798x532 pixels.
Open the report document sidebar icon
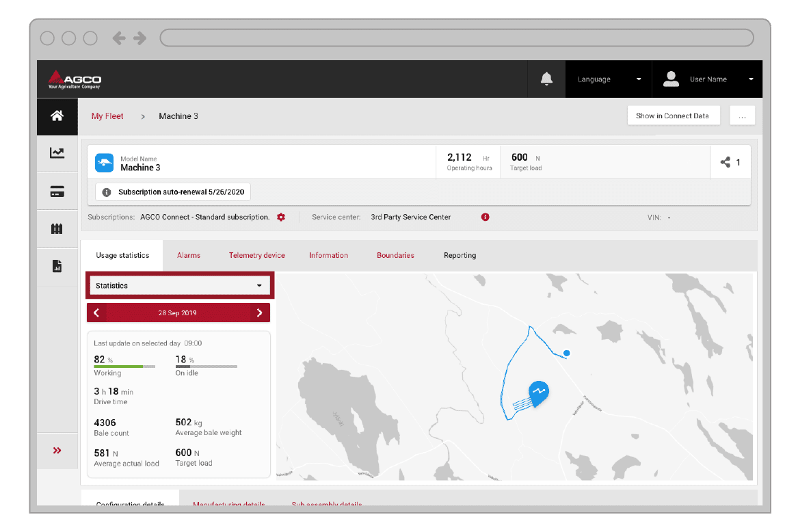(57, 266)
